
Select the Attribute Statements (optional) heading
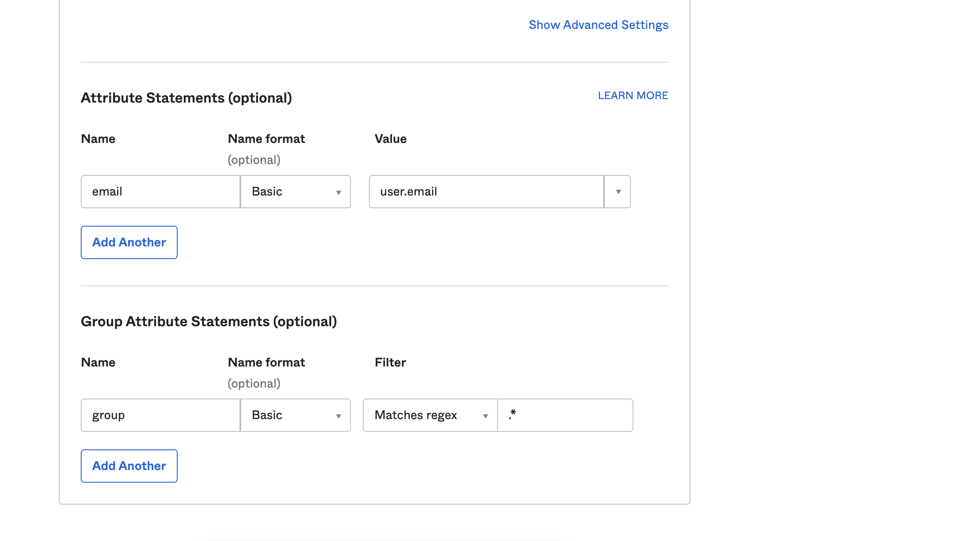pos(186,98)
